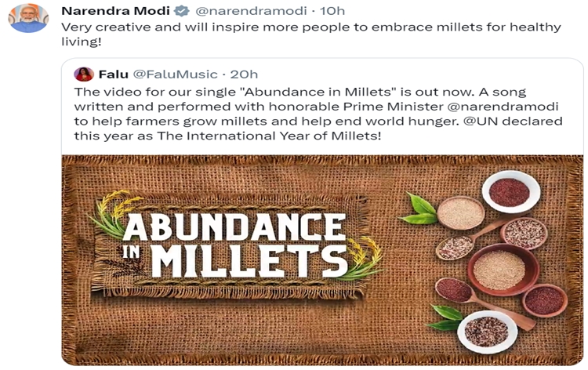The image size is (588, 370).
Task: Click the bottom white bowl of mixed grains
Action: click(x=486, y=331)
